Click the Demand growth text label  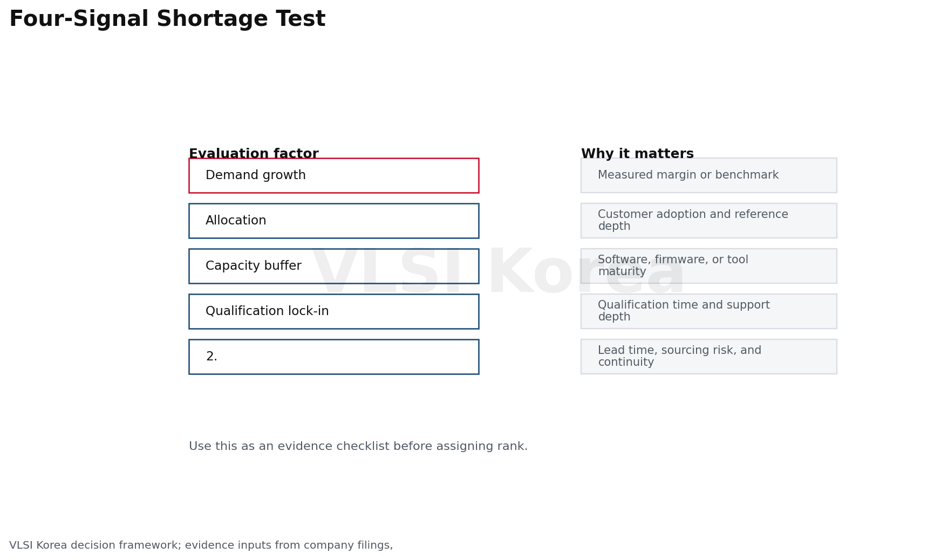point(256,175)
